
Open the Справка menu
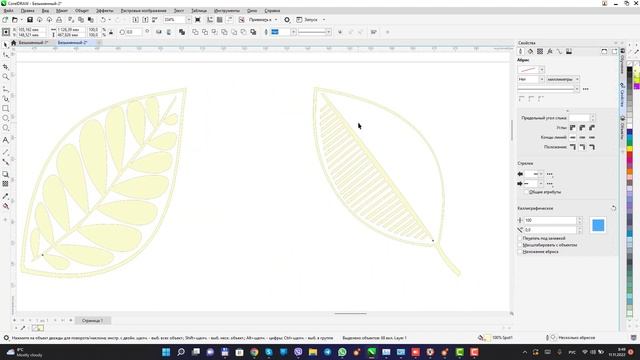[x=272, y=11]
